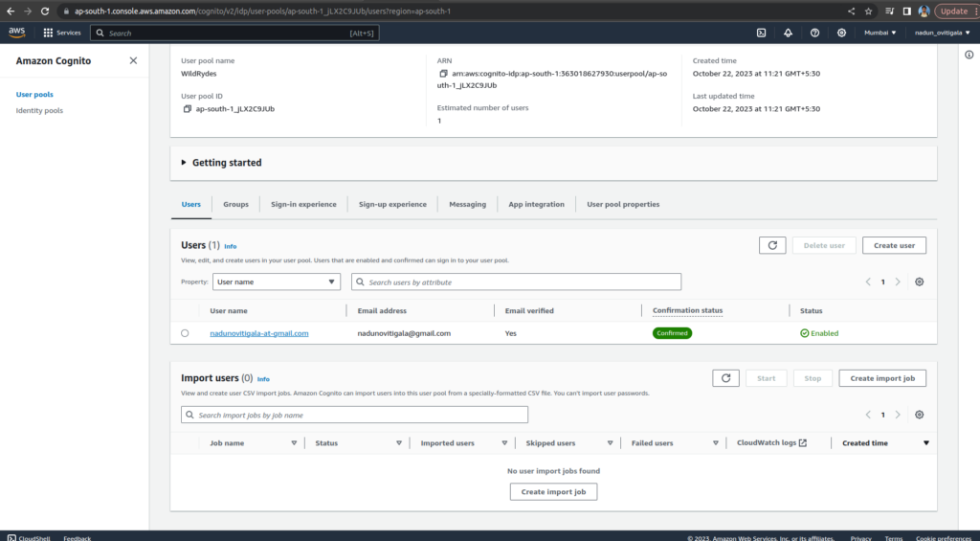This screenshot has width=980, height=541.
Task: Open the nadun_ovitigala account menu
Action: click(943, 33)
